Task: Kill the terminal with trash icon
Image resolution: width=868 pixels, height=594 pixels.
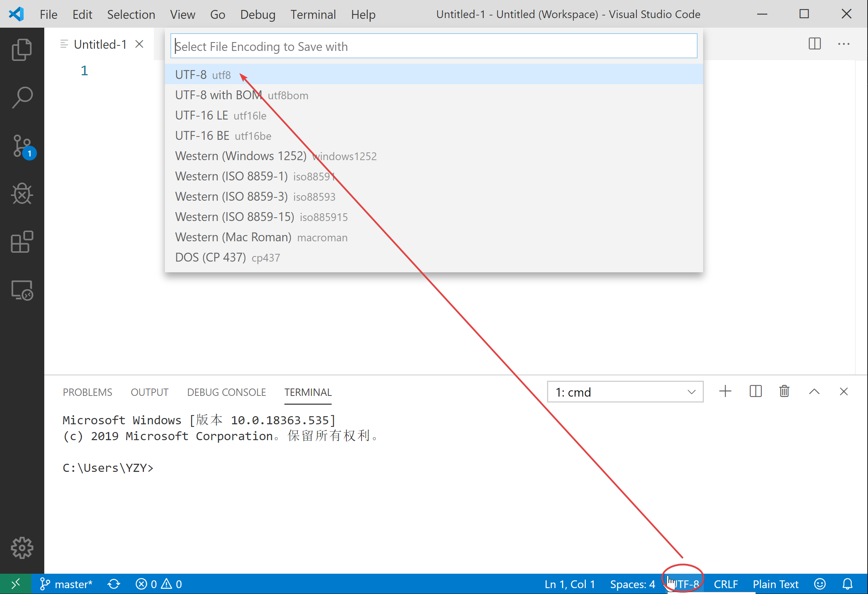Action: (x=784, y=391)
